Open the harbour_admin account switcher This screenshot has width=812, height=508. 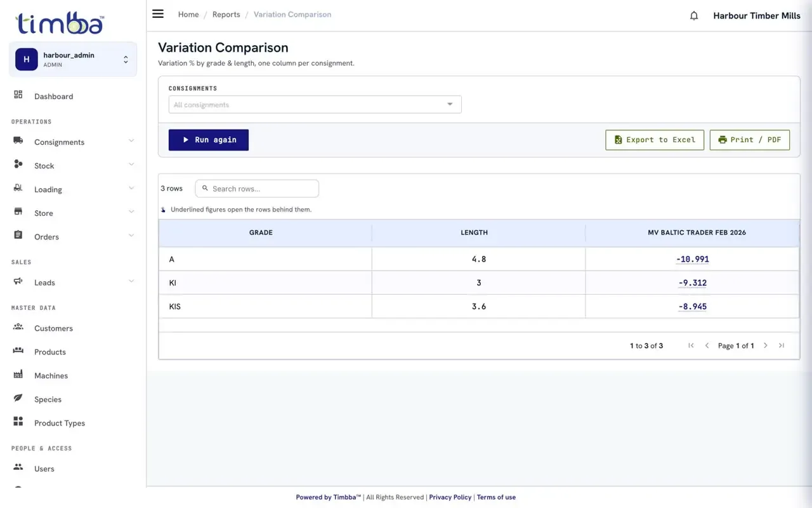pos(73,60)
